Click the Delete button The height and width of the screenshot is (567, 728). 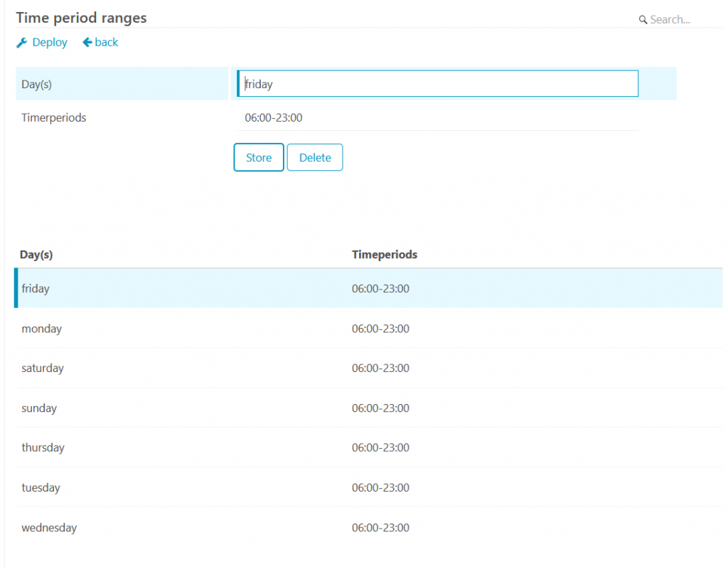(x=315, y=157)
